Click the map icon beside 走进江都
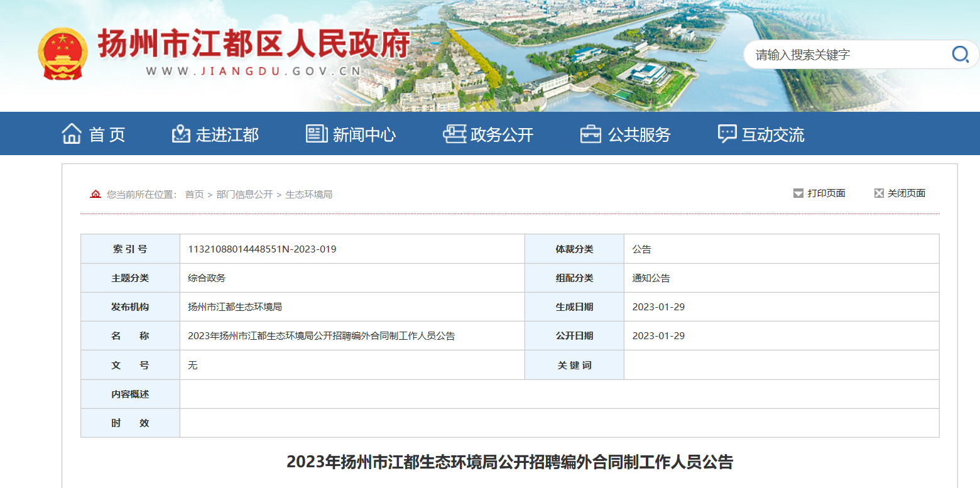Image resolution: width=980 pixels, height=488 pixels. pyautogui.click(x=181, y=134)
